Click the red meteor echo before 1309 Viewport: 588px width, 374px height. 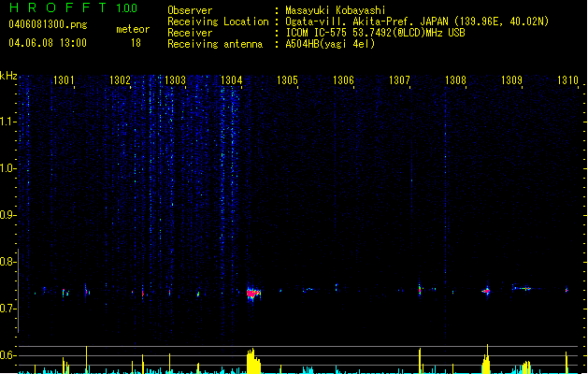pyautogui.click(x=486, y=291)
